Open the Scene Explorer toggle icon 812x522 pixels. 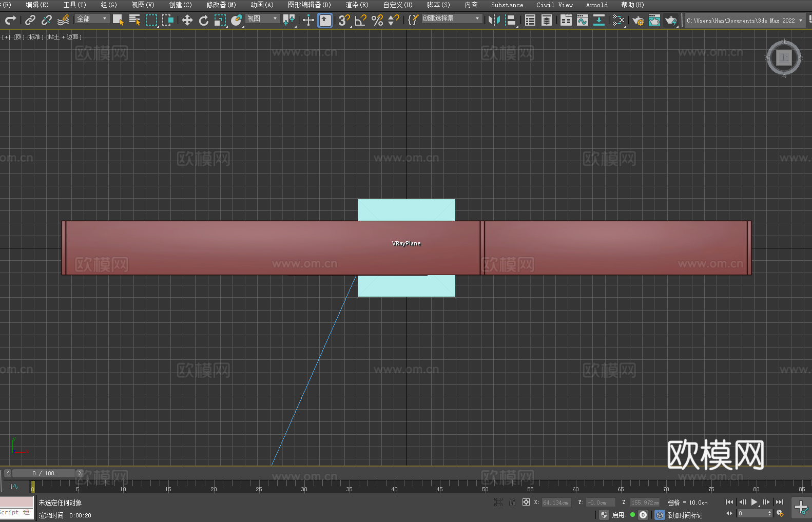(x=530, y=20)
